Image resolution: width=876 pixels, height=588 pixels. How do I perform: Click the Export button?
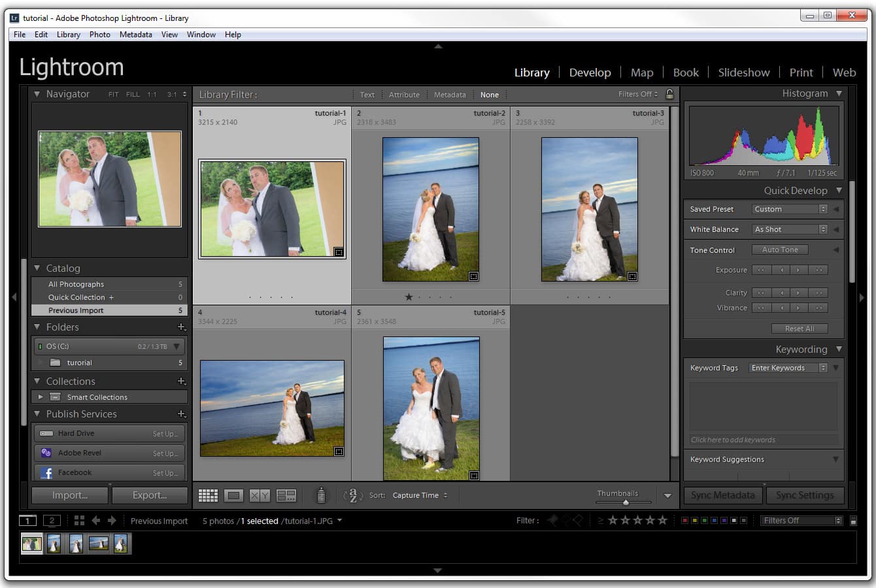[150, 495]
